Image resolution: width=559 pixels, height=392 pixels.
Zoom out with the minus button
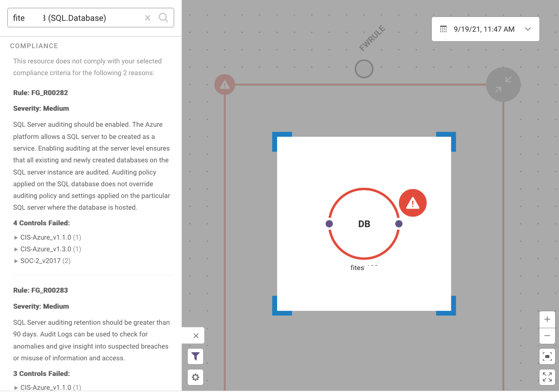[547, 336]
